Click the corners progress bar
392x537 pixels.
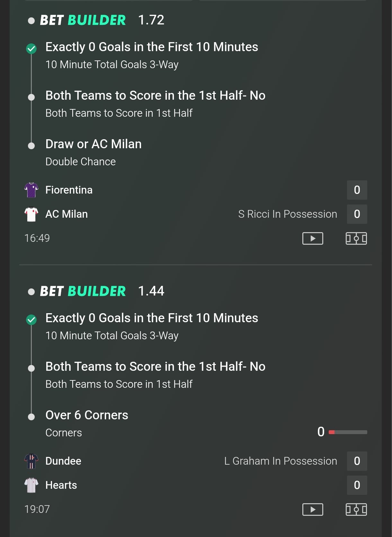tap(348, 432)
